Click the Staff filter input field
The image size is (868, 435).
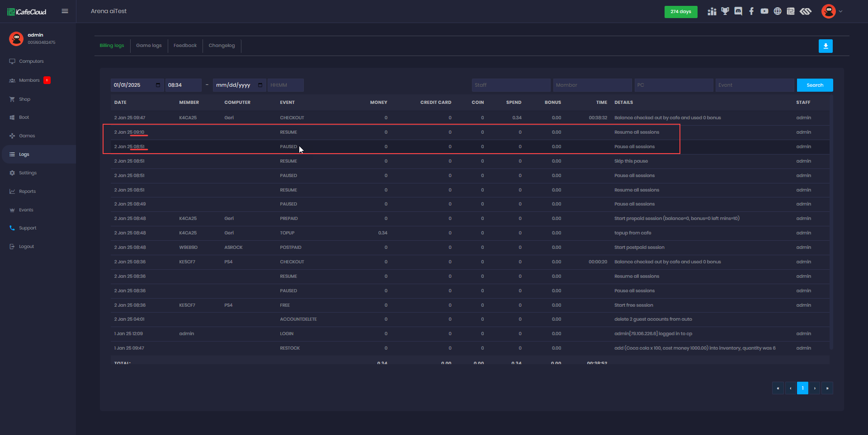pos(511,85)
